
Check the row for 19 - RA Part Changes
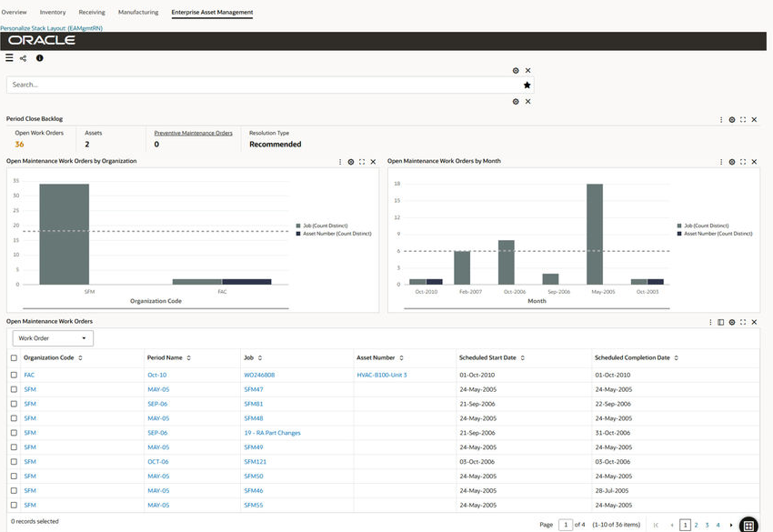coord(14,433)
